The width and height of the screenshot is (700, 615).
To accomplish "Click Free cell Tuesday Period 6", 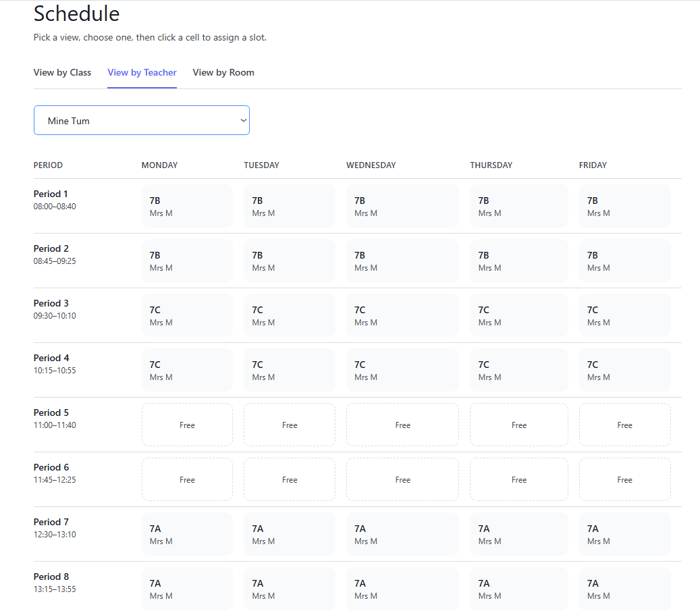I will (290, 479).
